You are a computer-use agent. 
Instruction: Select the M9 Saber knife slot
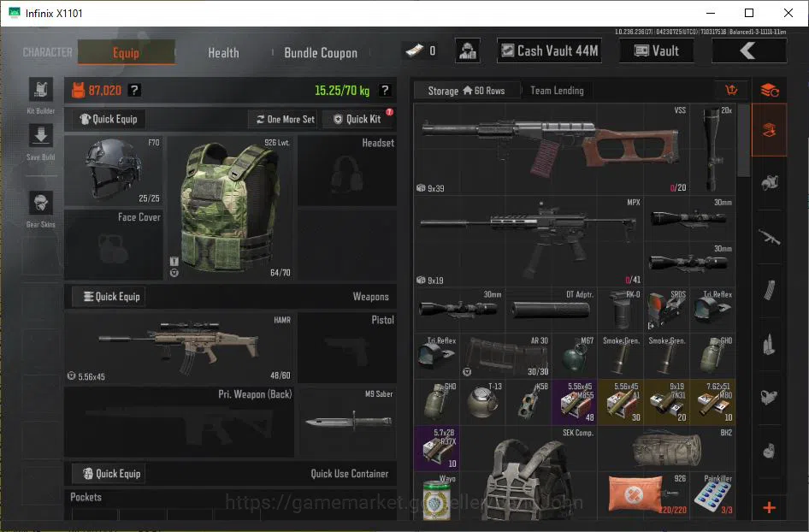pos(346,422)
